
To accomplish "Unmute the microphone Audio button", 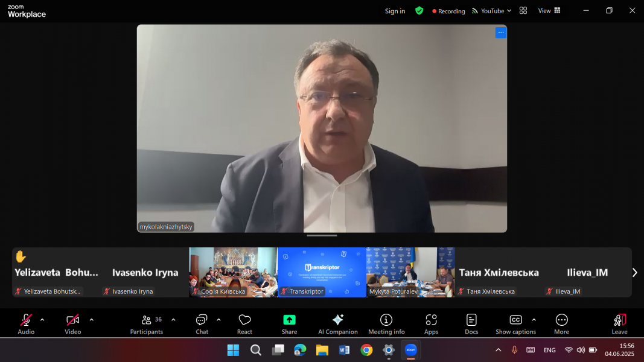I will (26, 323).
